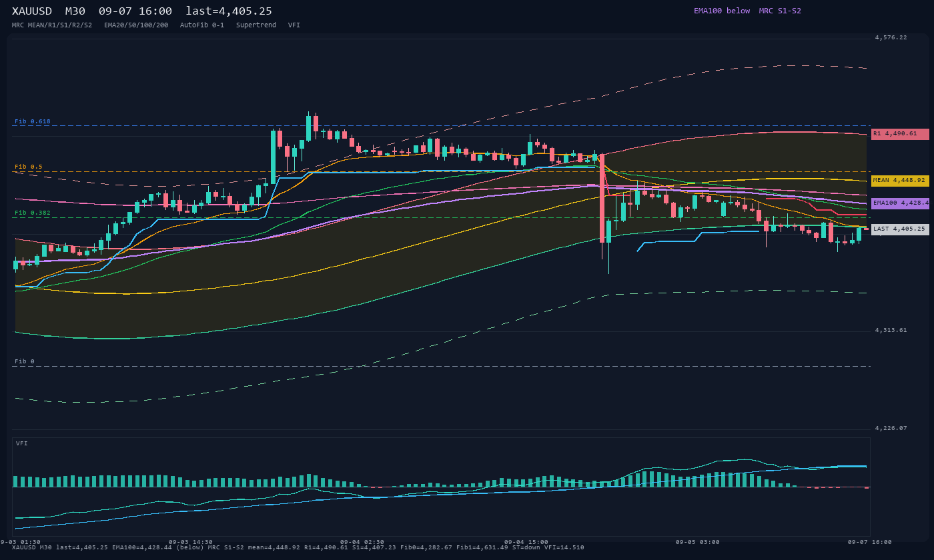Click the VFI label in the lower panel

pyautogui.click(x=22, y=443)
